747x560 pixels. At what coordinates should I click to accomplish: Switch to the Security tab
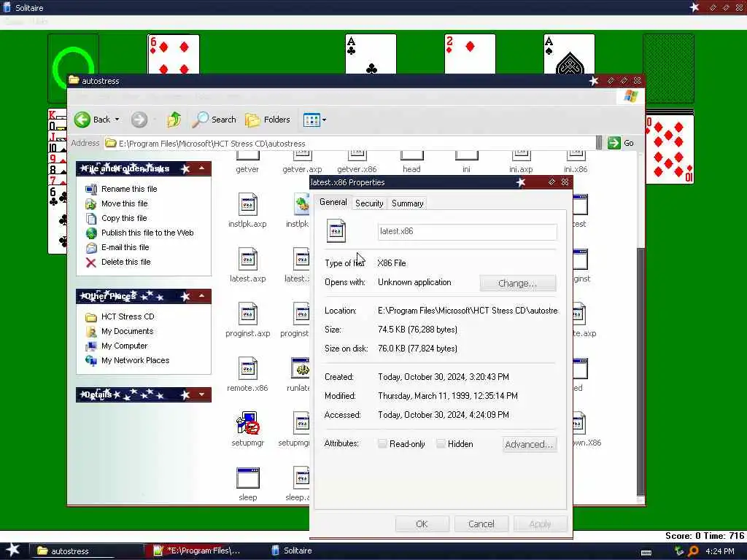coord(369,203)
